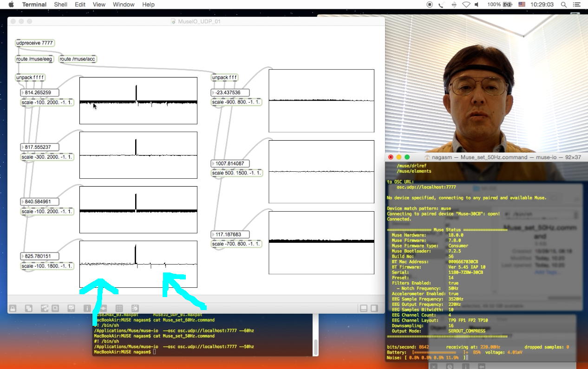The height and width of the screenshot is (369, 588).
Task: Open the Help menu
Action: pyautogui.click(x=148, y=4)
